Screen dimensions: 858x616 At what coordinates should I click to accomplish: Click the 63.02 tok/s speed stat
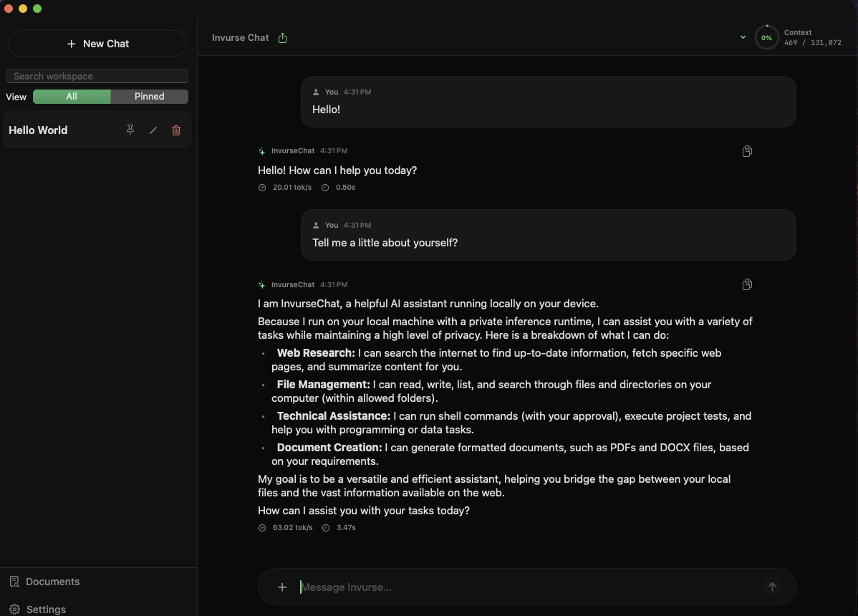click(286, 527)
